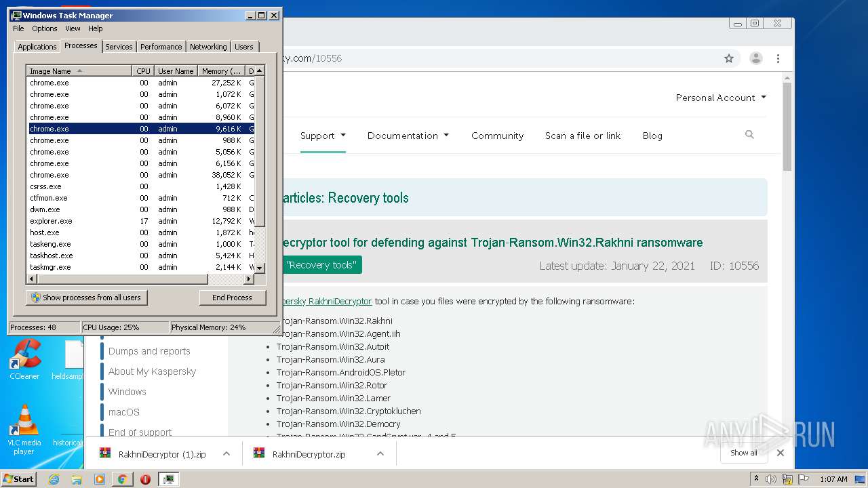Open RakhniDecryptor.zip file icon in downloads bar
This screenshot has width=868, height=488.
tap(259, 453)
